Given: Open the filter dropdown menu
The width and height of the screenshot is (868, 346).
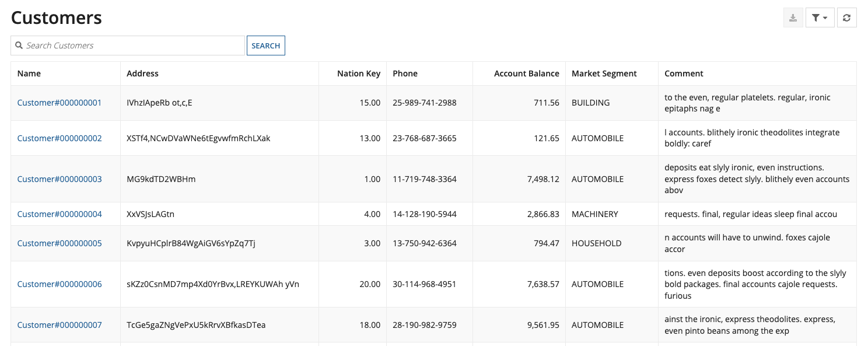Looking at the screenshot, I should (x=820, y=18).
